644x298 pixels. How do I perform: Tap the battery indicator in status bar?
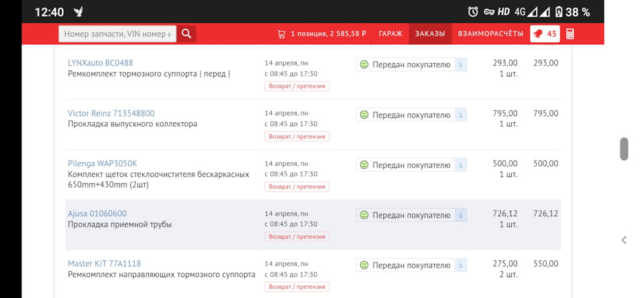[x=559, y=12]
